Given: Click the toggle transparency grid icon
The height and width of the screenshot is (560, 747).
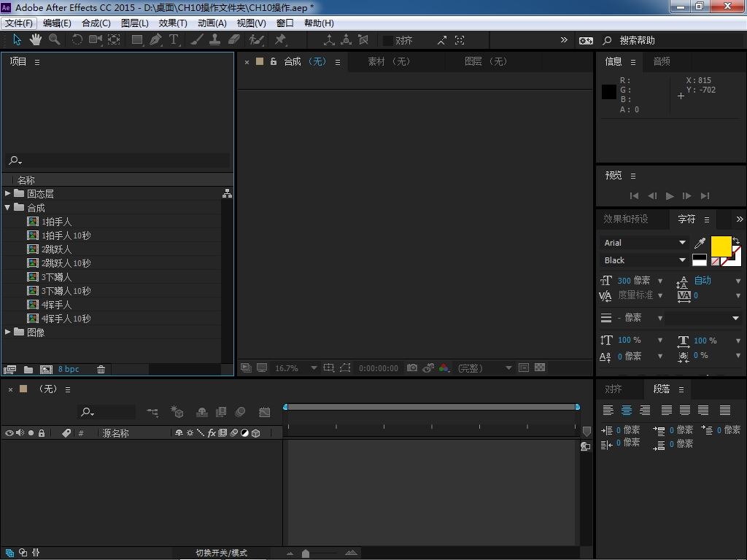Looking at the screenshot, I should click(x=540, y=367).
